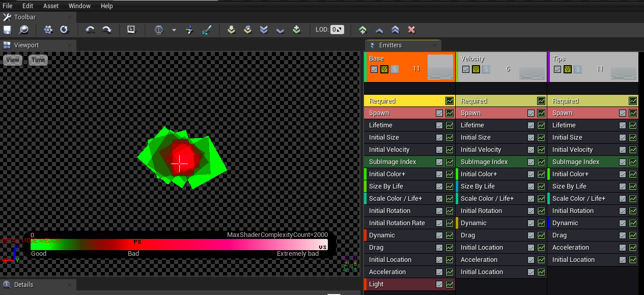Screen dimensions: 644x295
Task: Click the red Delete LOD icon
Action: coord(411,30)
